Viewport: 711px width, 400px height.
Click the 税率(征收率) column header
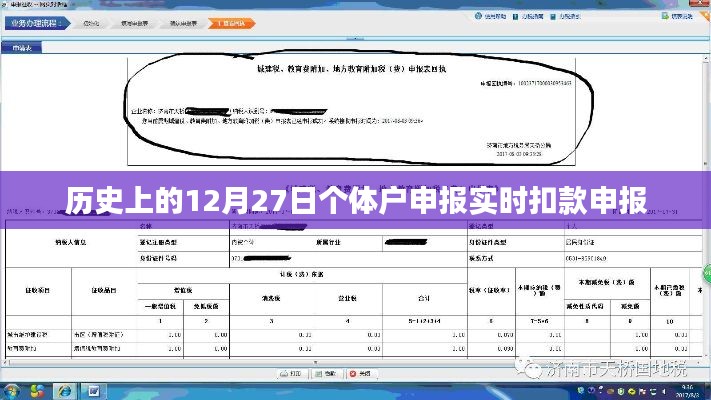(491, 290)
